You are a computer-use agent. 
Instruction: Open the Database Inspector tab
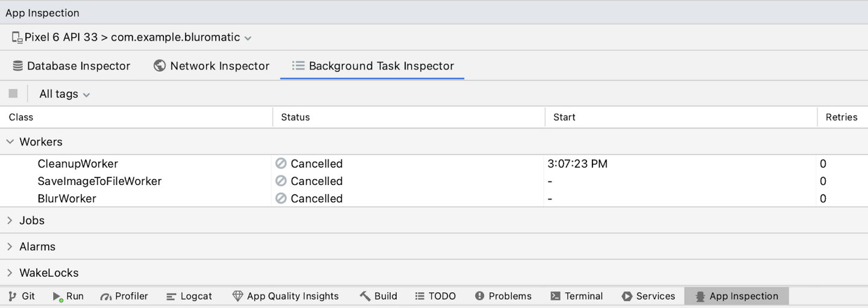point(72,66)
